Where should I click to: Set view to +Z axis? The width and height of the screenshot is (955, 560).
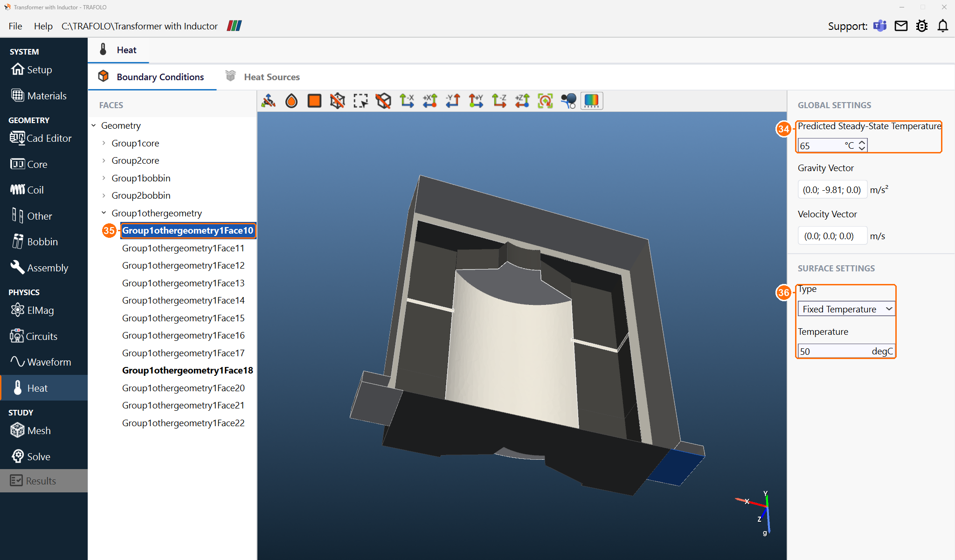click(522, 101)
